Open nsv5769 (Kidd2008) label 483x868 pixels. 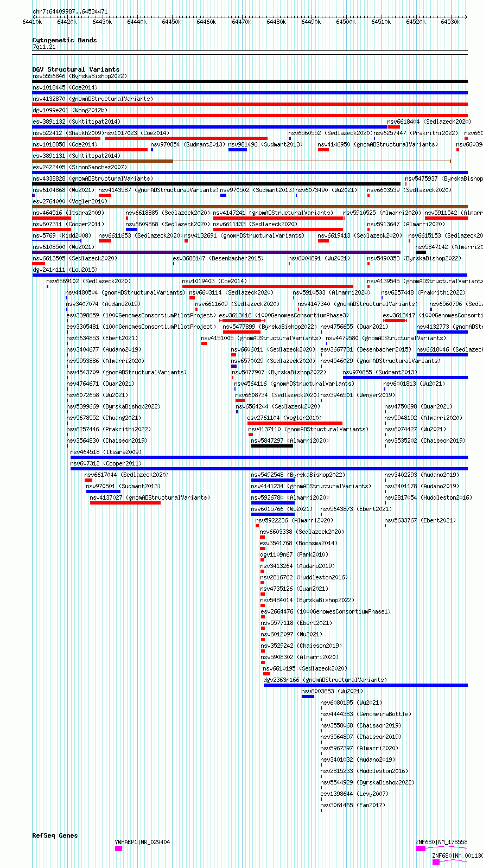pyautogui.click(x=62, y=235)
